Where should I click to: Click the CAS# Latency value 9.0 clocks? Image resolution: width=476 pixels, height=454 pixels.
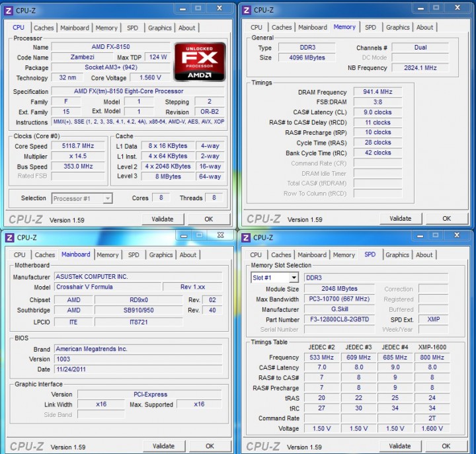377,112
